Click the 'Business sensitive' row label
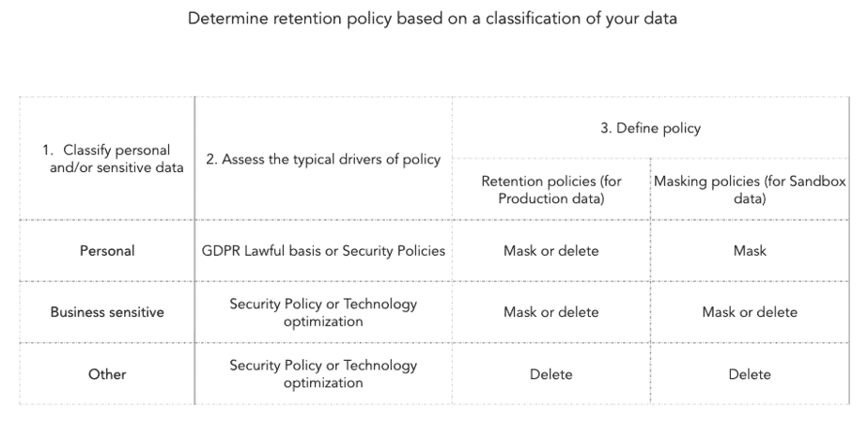This screenshot has width=868, height=424. [x=107, y=312]
